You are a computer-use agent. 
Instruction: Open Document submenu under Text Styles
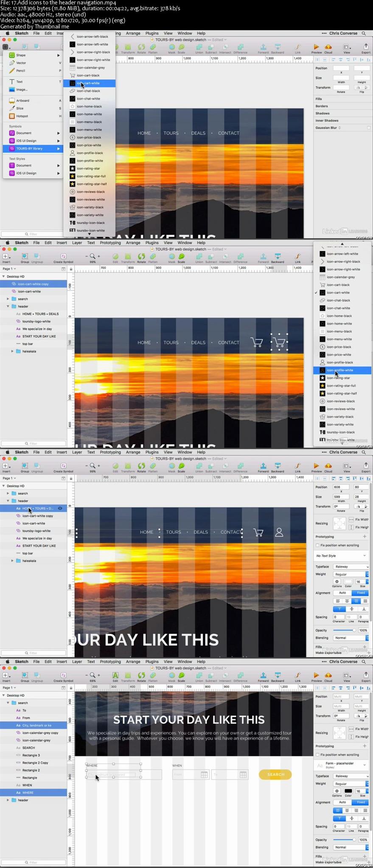pos(33,165)
